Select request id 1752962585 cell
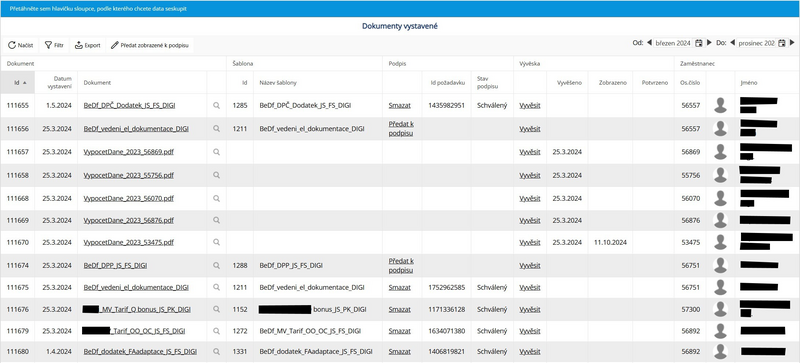 446,287
